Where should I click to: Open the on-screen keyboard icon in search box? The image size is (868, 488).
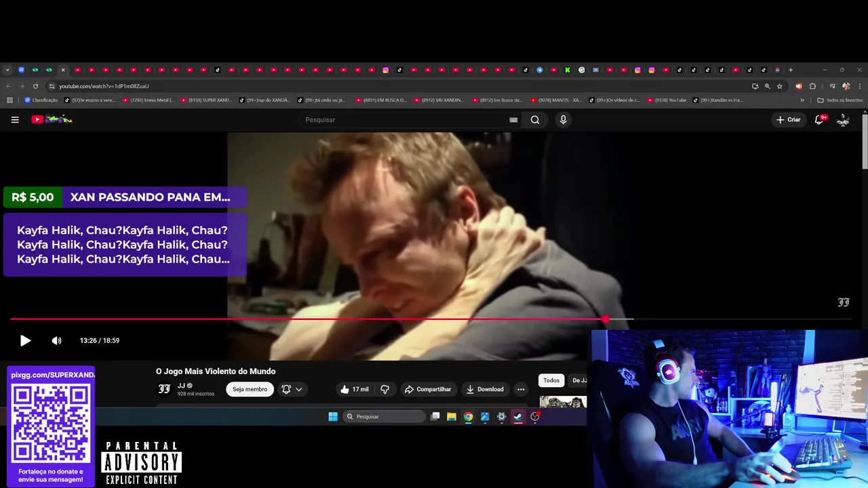click(513, 120)
